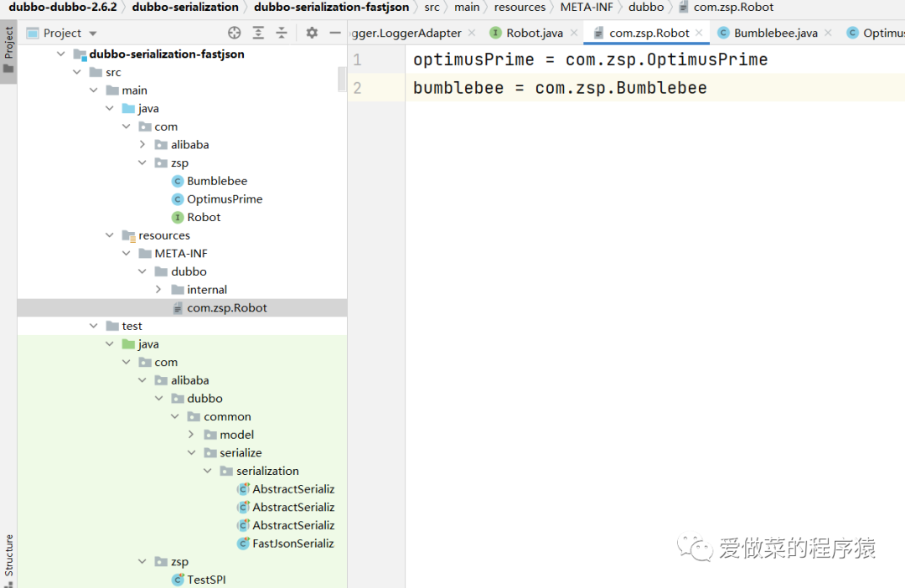Close the LoggerAdapter tab
This screenshot has height=588, width=905.
click(x=472, y=33)
